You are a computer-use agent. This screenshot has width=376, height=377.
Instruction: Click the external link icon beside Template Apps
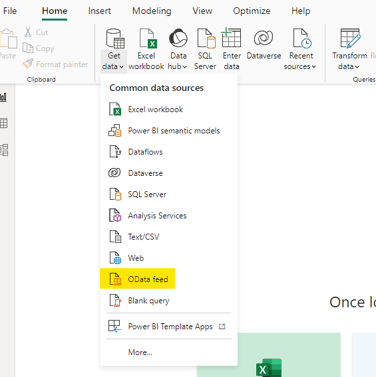222,326
